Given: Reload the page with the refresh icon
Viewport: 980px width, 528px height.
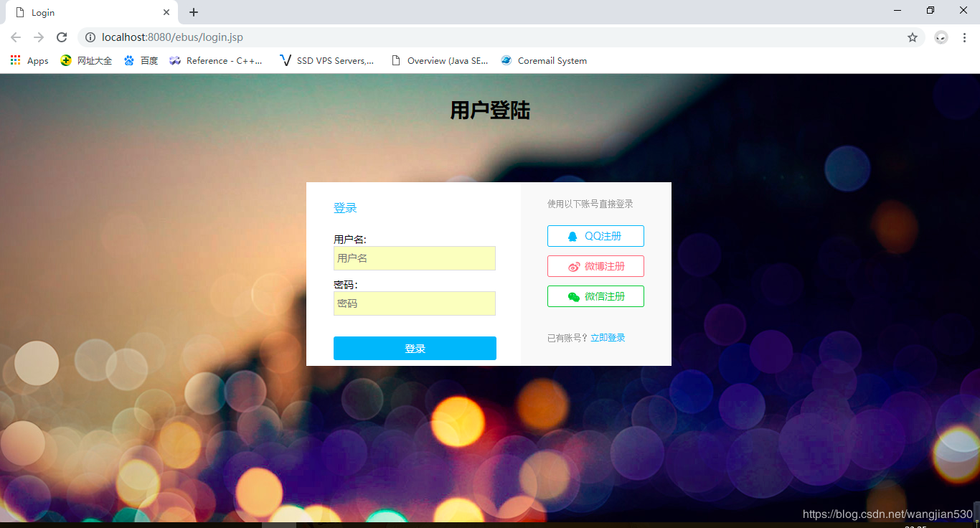Looking at the screenshot, I should click(61, 37).
